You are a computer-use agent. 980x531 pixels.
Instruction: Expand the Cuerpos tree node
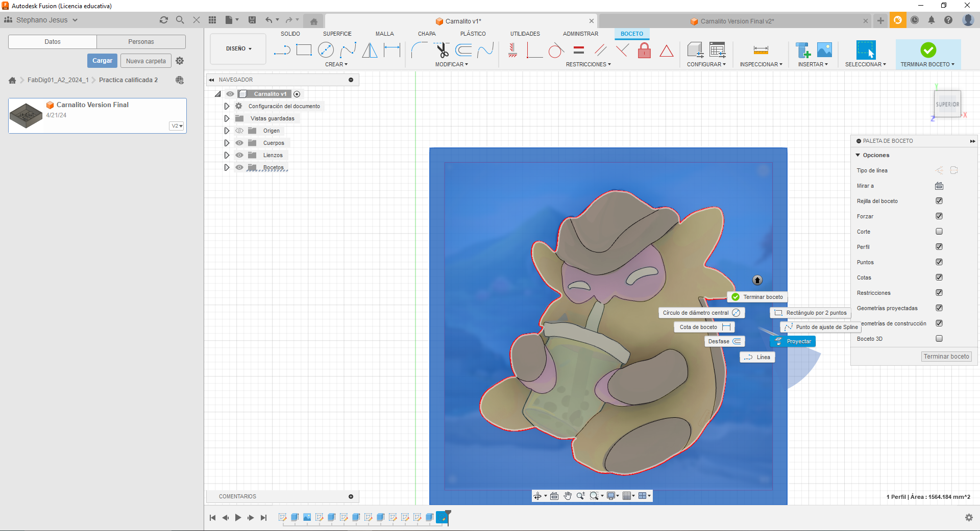click(227, 143)
